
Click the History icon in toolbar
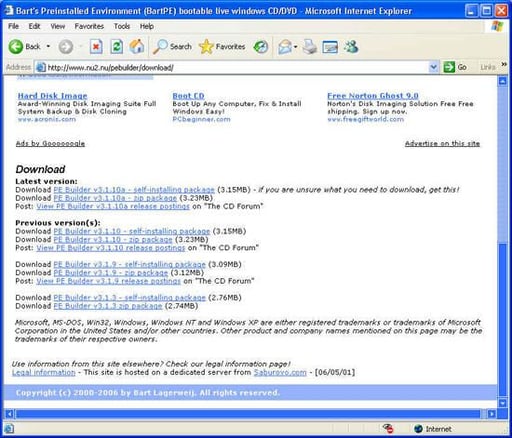coord(261,47)
